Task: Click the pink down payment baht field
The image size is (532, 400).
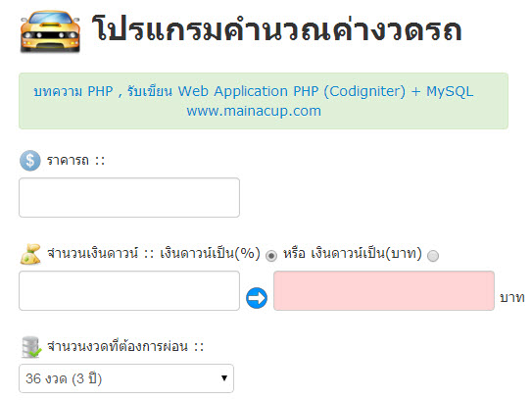Action: (x=384, y=290)
